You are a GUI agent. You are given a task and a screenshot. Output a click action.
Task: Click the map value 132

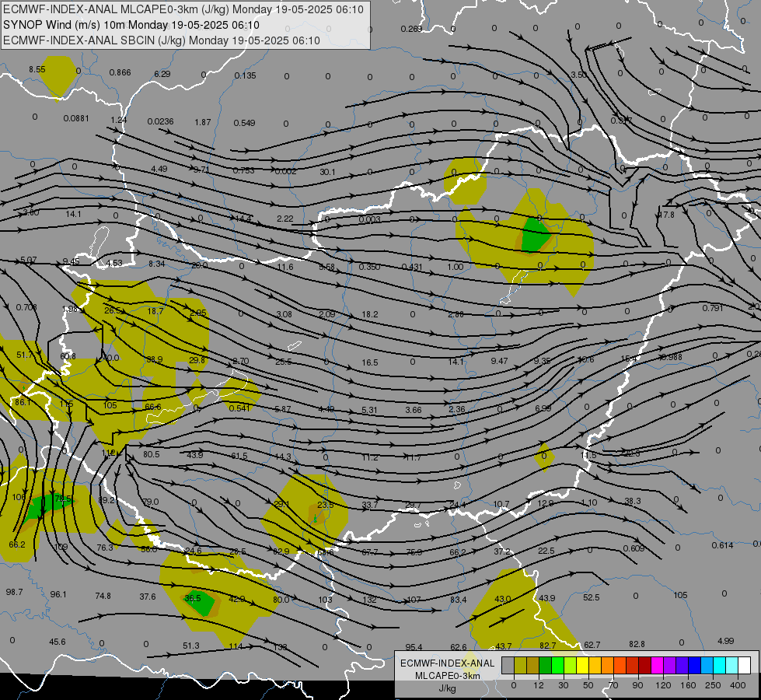point(370,600)
